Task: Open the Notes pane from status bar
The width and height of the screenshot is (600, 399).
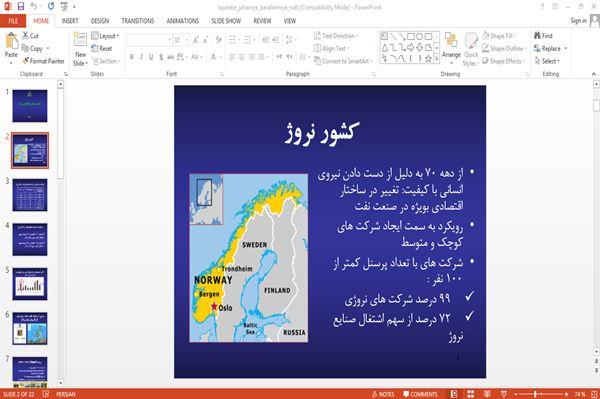Action: (383, 394)
